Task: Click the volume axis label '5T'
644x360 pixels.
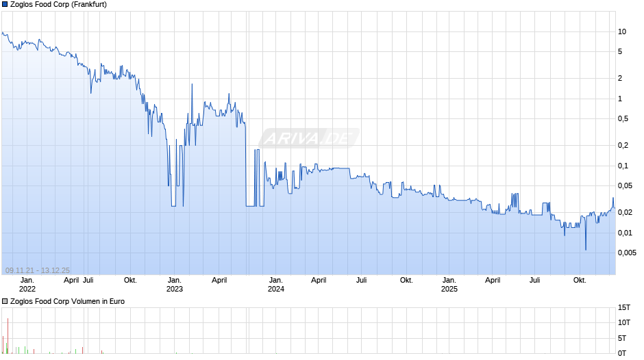Action: click(x=622, y=338)
